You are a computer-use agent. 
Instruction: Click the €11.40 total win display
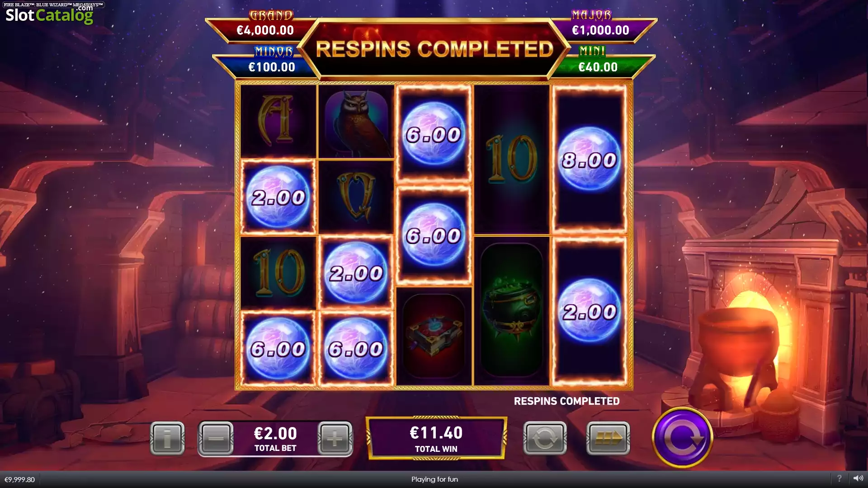click(x=436, y=438)
